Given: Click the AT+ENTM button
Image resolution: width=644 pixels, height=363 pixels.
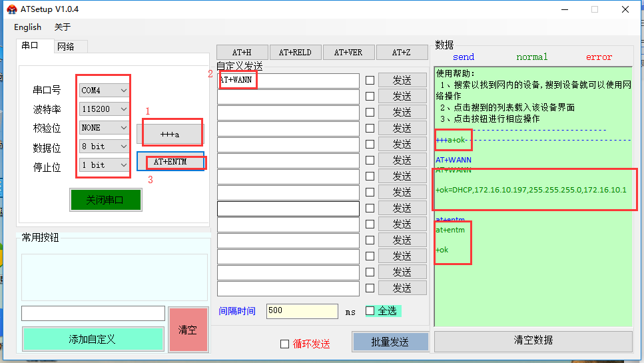Looking at the screenshot, I should (170, 162).
